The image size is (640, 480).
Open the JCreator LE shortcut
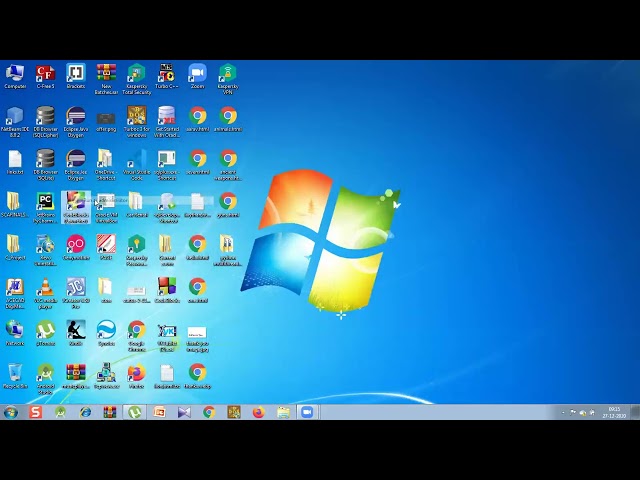click(x=76, y=293)
